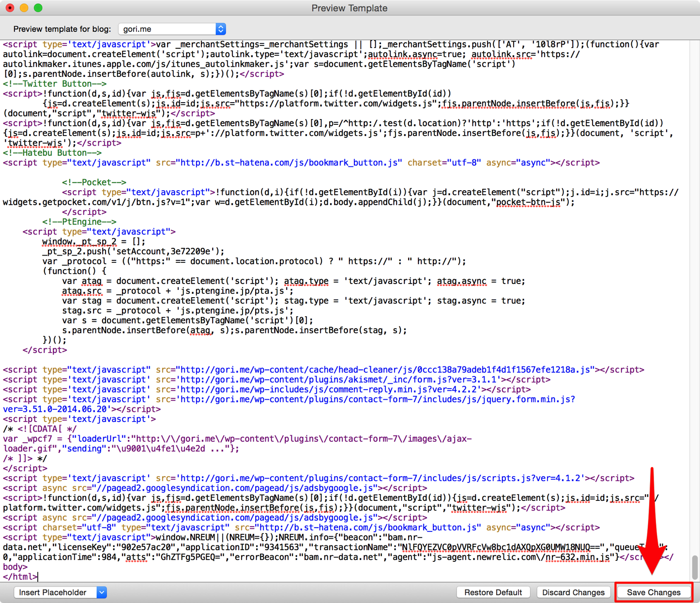Click the blue arrows on Insert Placeholder
Viewport: 700px width, 603px height.
(x=102, y=592)
